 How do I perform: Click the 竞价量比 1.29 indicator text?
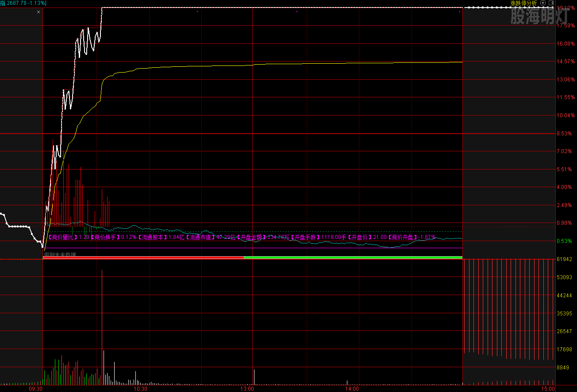pyautogui.click(x=69, y=238)
